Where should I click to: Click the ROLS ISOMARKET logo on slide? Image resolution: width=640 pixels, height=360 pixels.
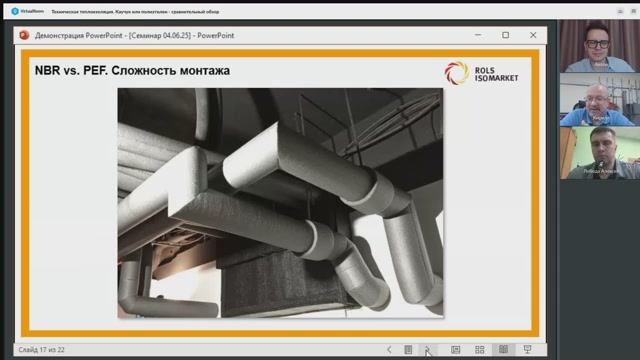(481, 73)
